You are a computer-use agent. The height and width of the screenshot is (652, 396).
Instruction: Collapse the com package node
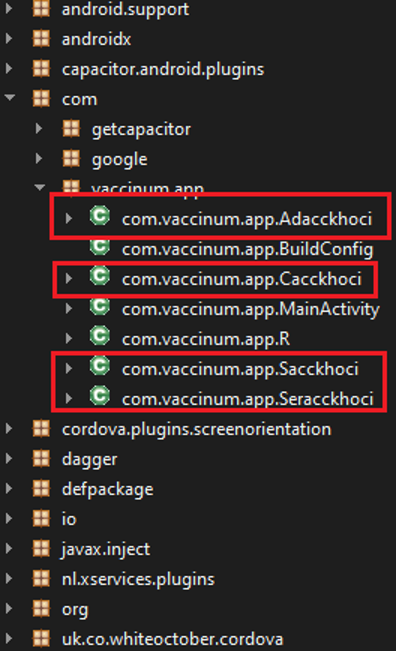pyautogui.click(x=10, y=99)
